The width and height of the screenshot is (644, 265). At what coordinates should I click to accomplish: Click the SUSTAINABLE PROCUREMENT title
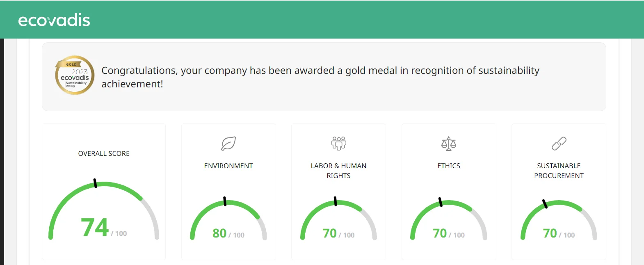coord(559,171)
